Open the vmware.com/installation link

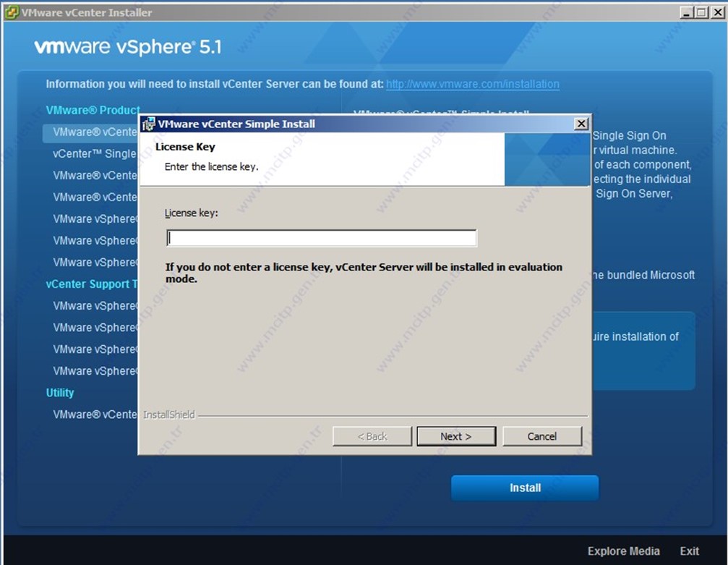click(473, 84)
